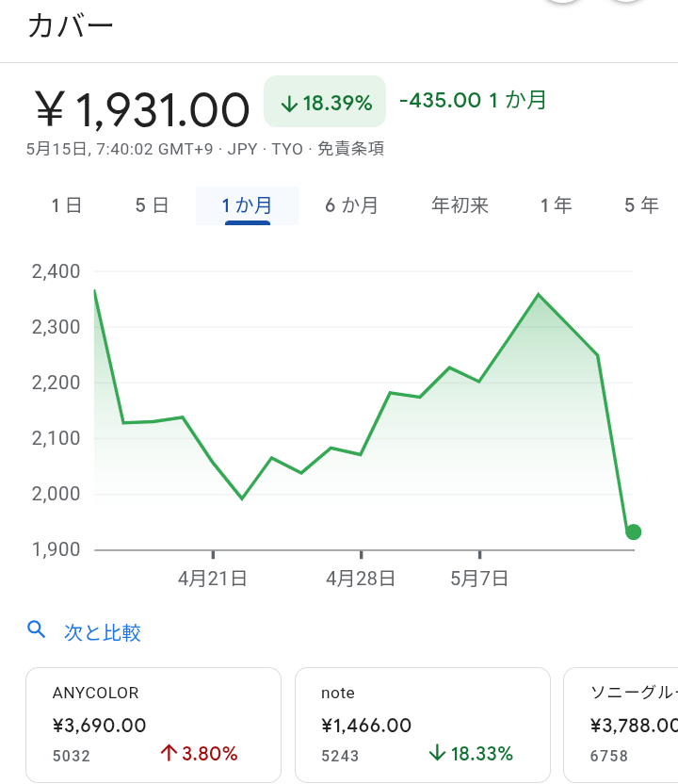Select the 5日 time range tab
678x784 pixels.
click(x=152, y=205)
